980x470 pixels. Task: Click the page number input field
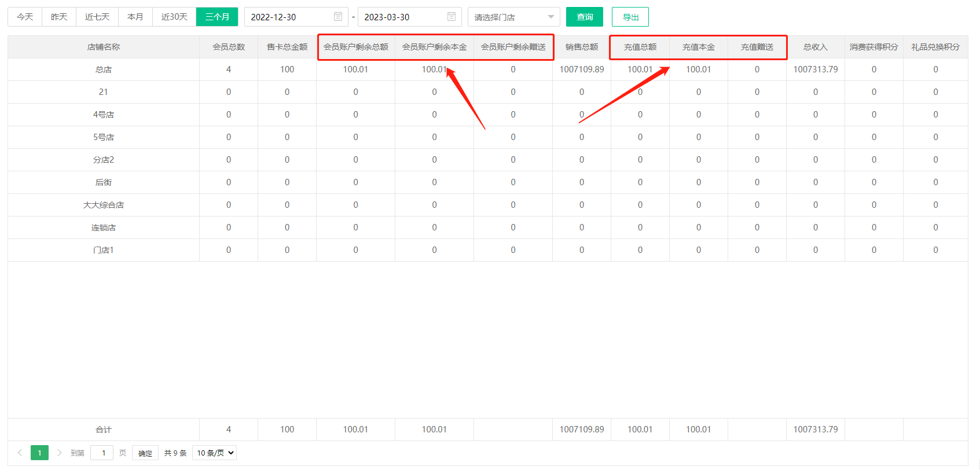pos(102,453)
